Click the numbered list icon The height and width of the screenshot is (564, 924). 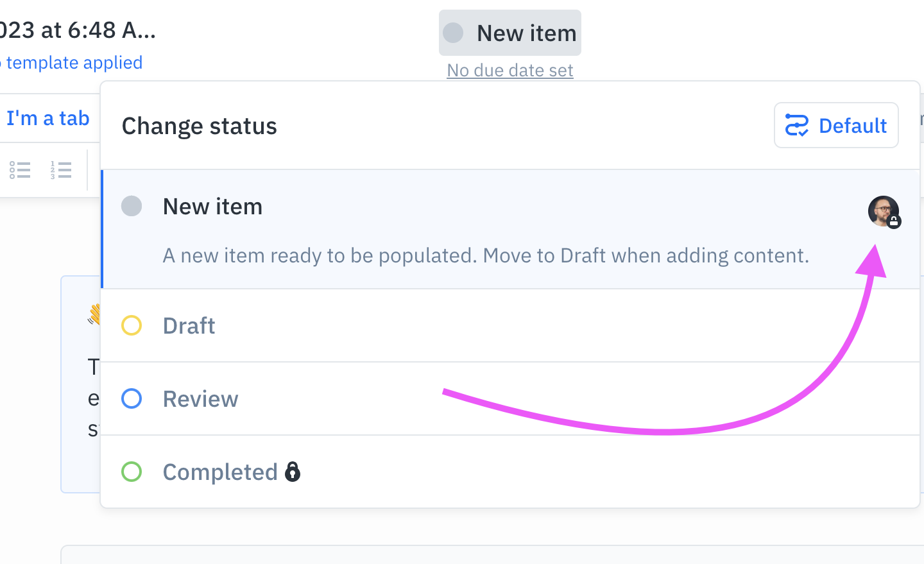pyautogui.click(x=61, y=170)
